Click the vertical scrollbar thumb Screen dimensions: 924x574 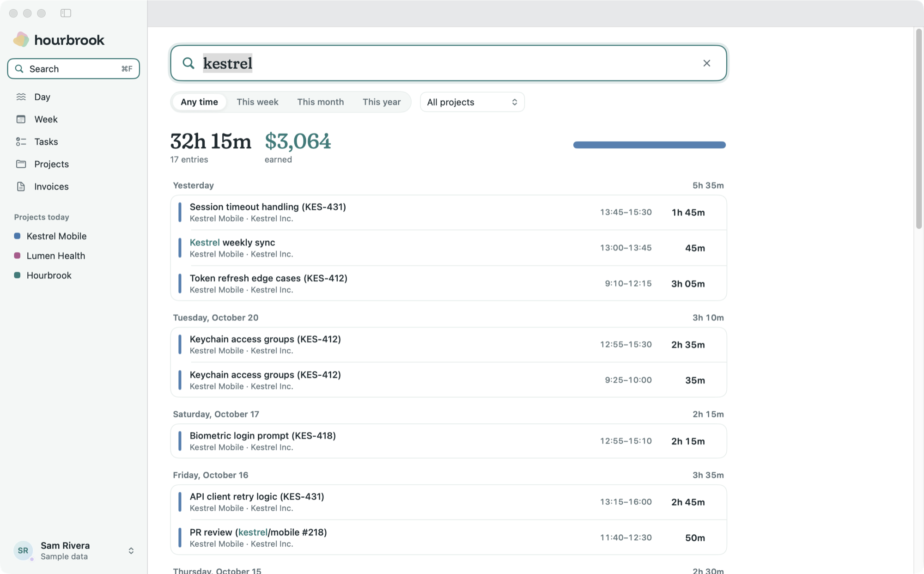tap(918, 128)
